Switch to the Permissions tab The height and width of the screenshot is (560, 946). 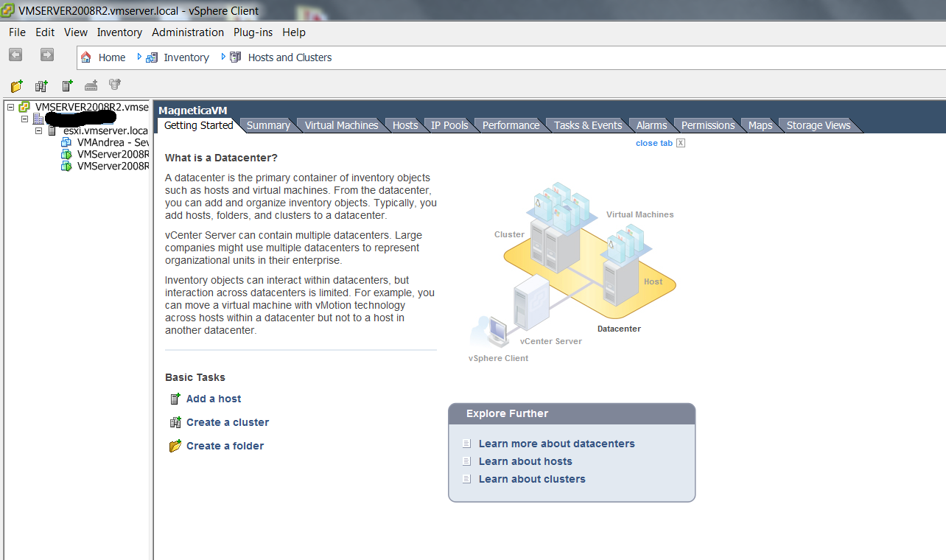click(x=707, y=125)
